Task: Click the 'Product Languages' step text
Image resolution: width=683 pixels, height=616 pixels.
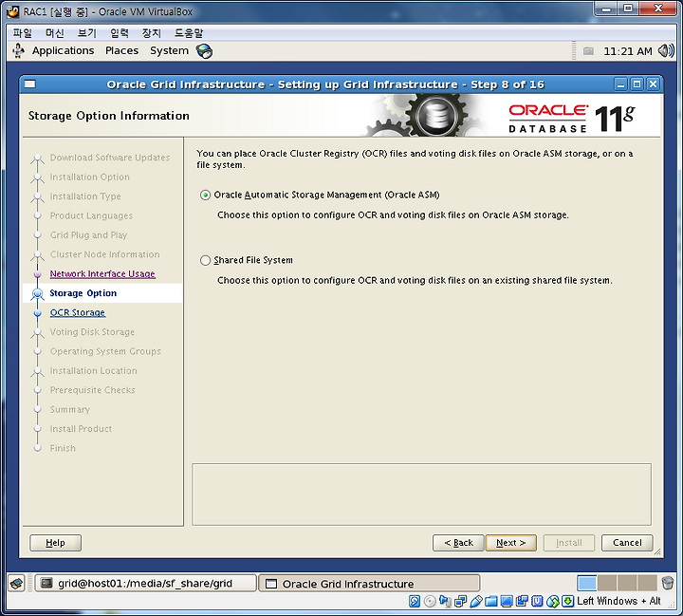Action: point(91,215)
